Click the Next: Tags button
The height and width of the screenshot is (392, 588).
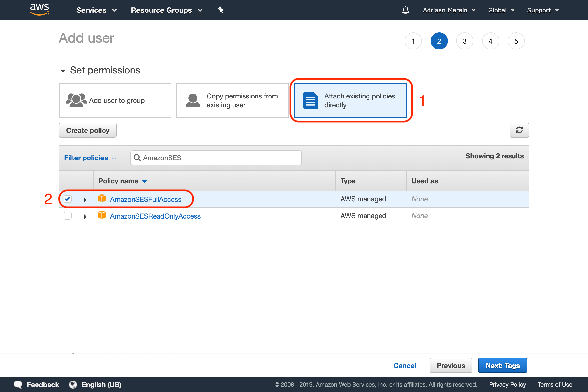pyautogui.click(x=502, y=365)
